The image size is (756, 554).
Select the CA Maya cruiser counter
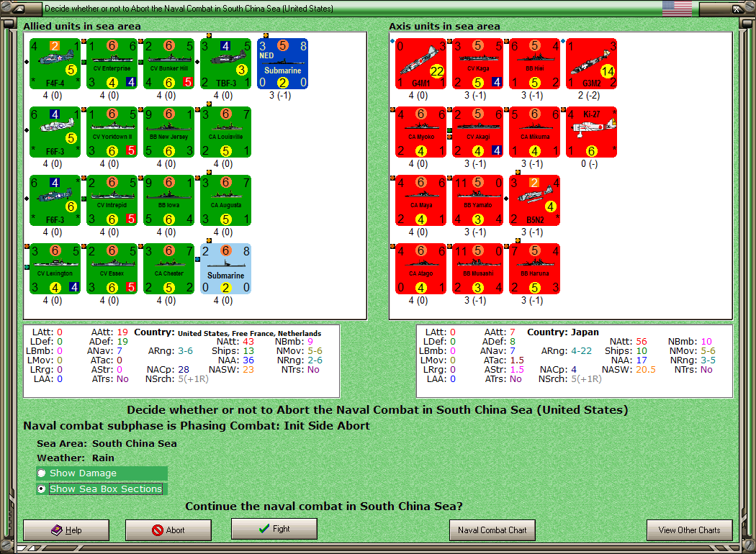pyautogui.click(x=421, y=201)
